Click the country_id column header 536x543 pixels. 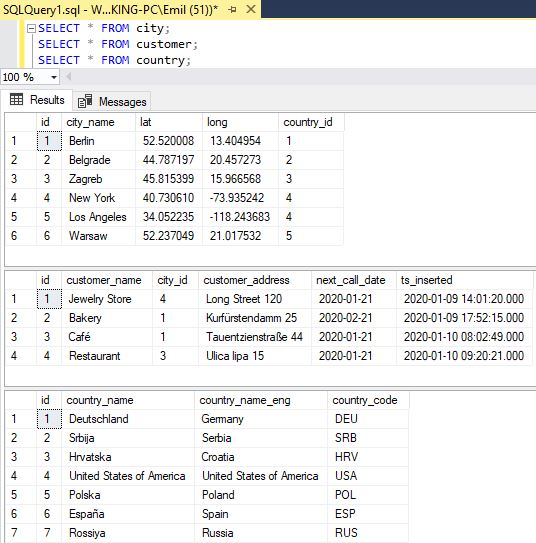tap(311, 122)
